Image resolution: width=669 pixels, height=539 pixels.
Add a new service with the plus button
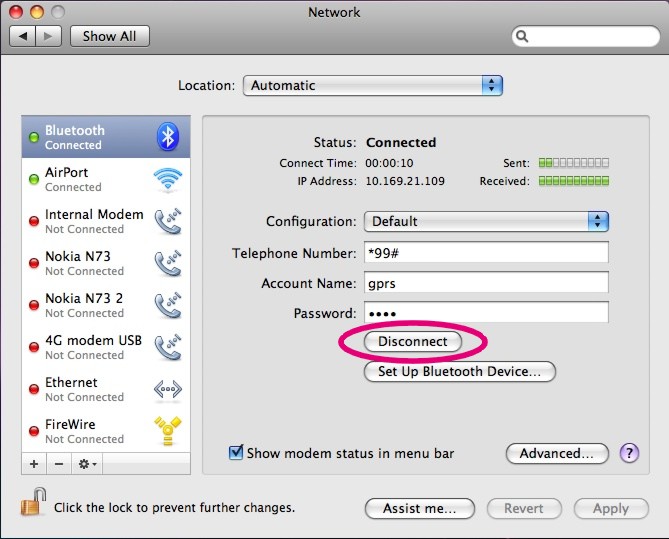tap(34, 464)
